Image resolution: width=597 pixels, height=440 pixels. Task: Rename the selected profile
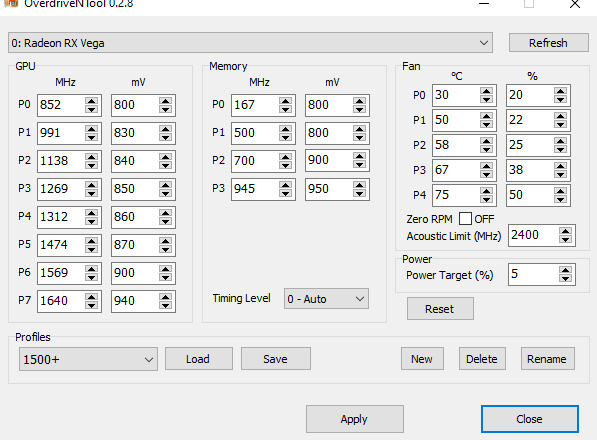coord(547,359)
